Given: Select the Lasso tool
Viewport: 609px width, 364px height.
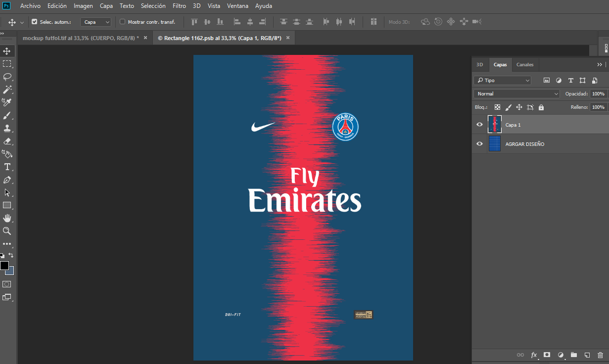Looking at the screenshot, I should pos(7,77).
